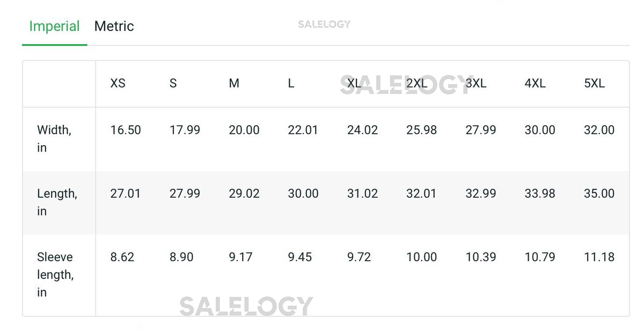644x330 pixels.
Task: Click the S sleeve length value 8.90
Action: [x=181, y=257]
